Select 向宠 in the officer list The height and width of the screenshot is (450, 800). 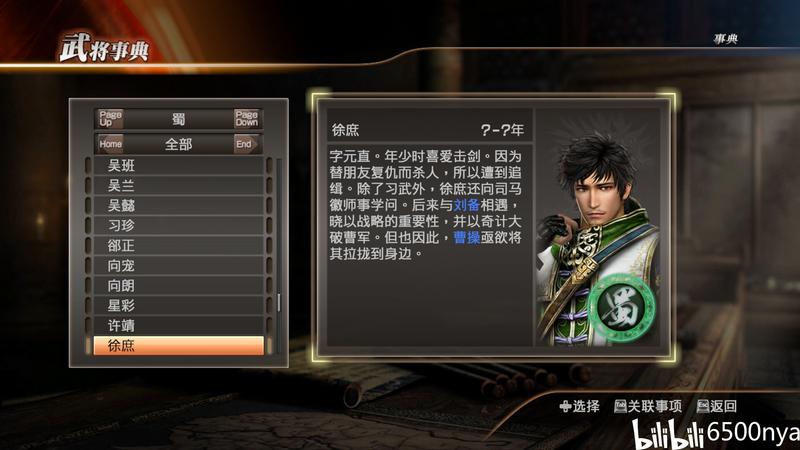[x=179, y=265]
